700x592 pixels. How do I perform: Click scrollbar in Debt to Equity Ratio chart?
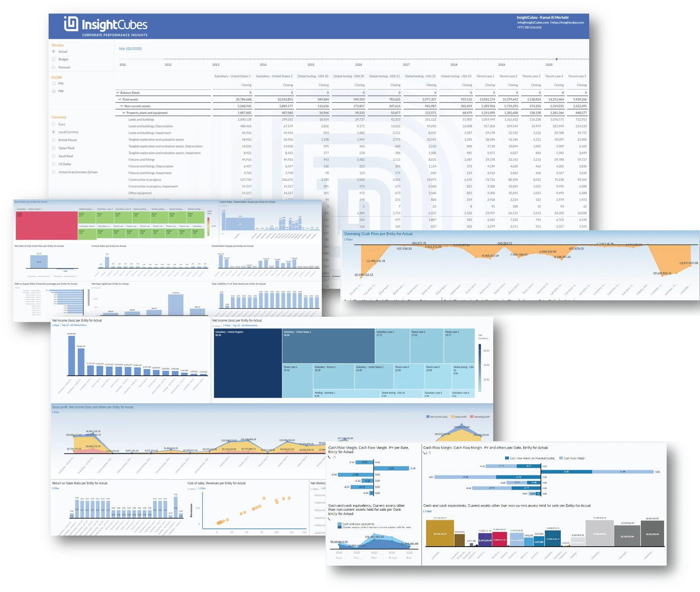tap(89, 297)
